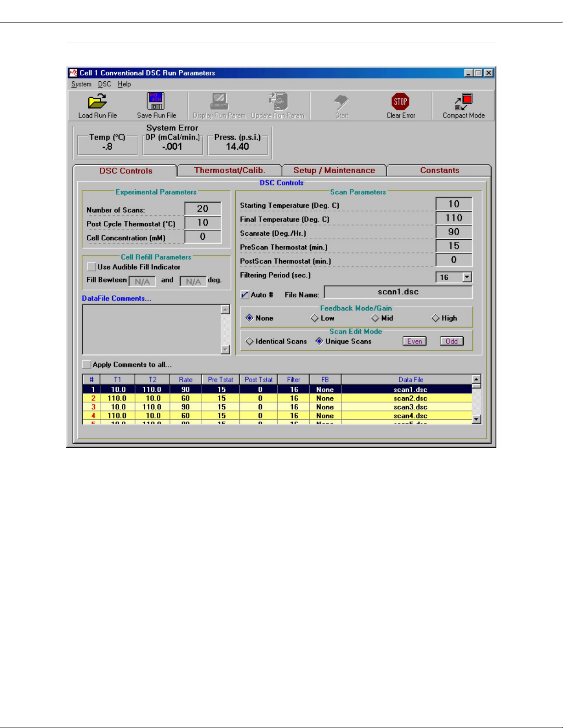Click the STOP sign Clear Error icon

(400, 102)
